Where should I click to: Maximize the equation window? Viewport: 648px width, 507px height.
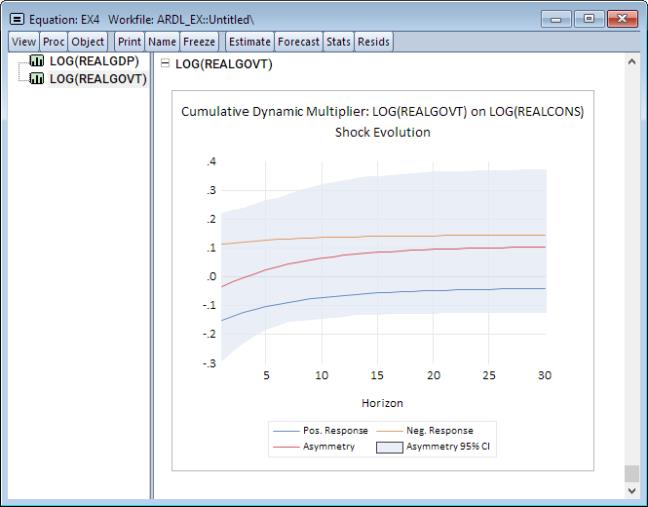click(x=586, y=20)
